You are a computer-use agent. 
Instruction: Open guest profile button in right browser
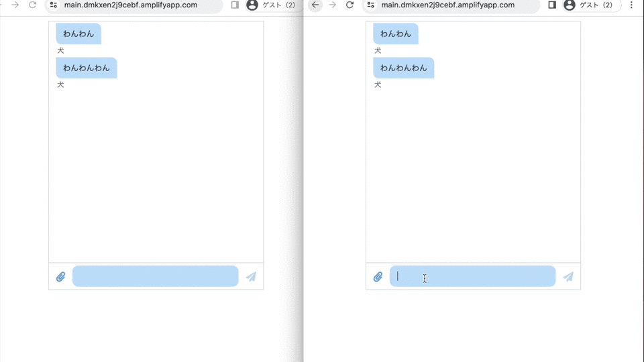(x=590, y=5)
